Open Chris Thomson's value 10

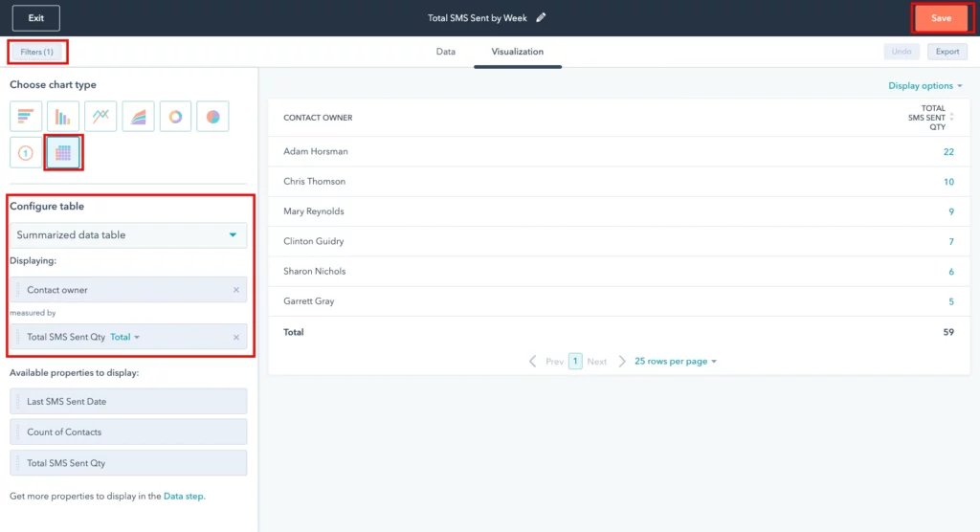coord(948,182)
